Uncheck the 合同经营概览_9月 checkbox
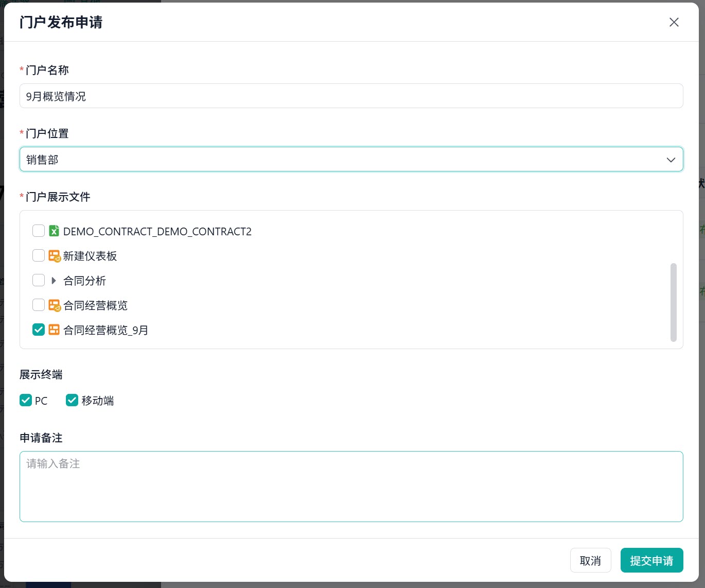Viewport: 705px width, 588px height. pyautogui.click(x=39, y=330)
